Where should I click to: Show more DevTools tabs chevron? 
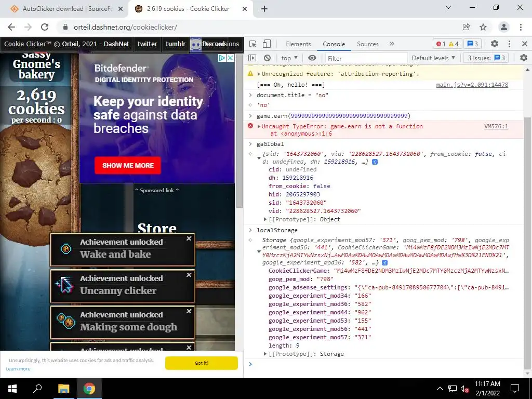pos(392,44)
